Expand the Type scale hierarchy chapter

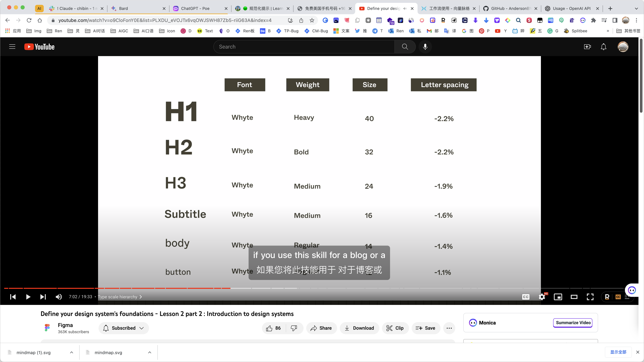coord(120,297)
